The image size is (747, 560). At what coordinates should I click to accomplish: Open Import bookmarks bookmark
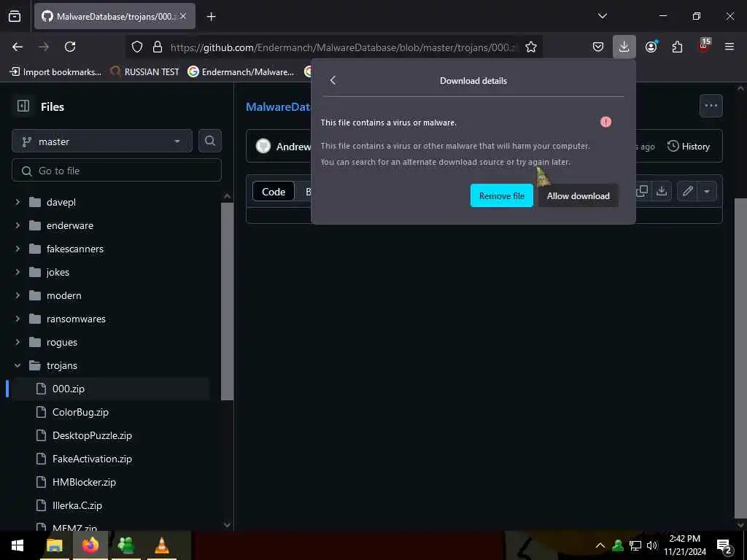pyautogui.click(x=55, y=72)
